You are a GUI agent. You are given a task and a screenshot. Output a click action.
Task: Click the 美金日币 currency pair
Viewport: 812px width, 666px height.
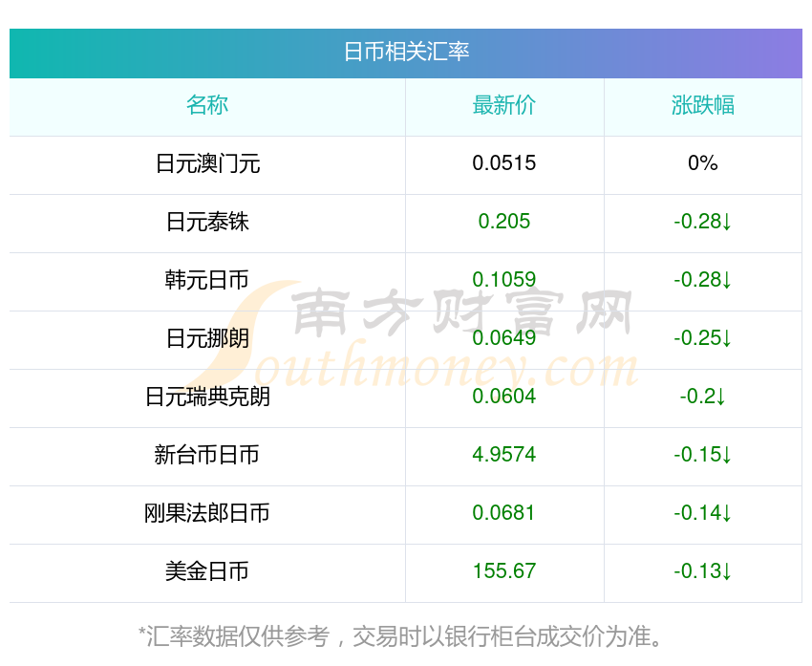[207, 571]
